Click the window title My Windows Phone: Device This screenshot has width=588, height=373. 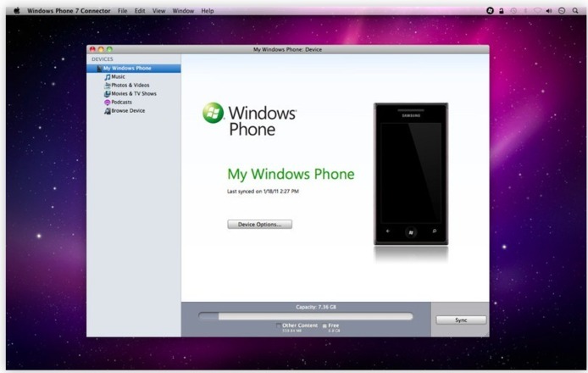287,49
